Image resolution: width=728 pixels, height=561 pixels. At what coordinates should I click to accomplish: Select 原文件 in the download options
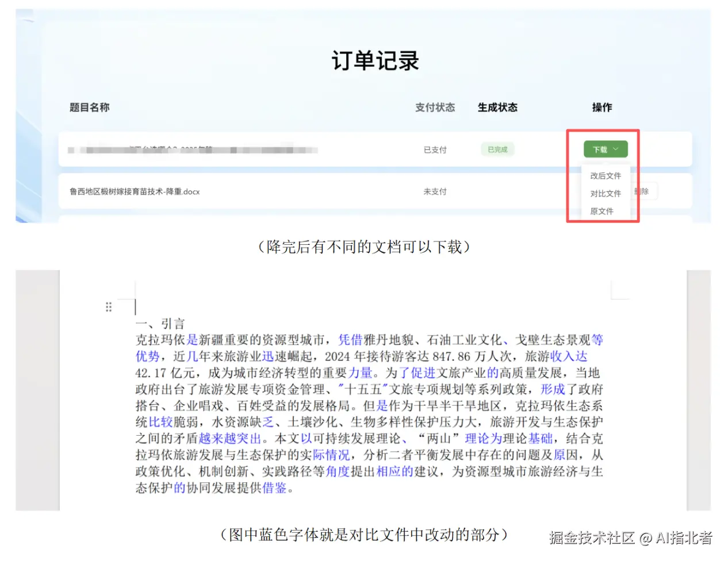(x=601, y=211)
